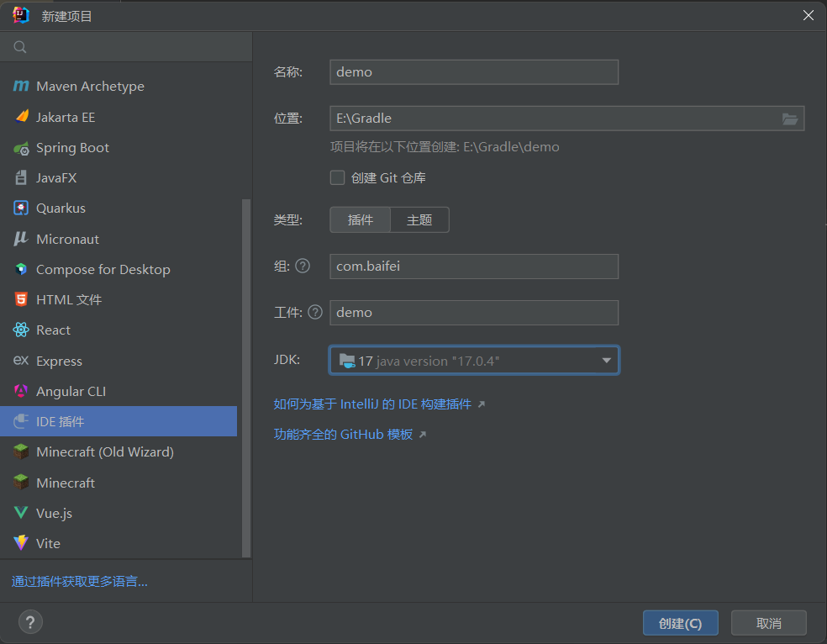Click the Jakarta EE icon
This screenshot has width=827, height=644.
[21, 117]
